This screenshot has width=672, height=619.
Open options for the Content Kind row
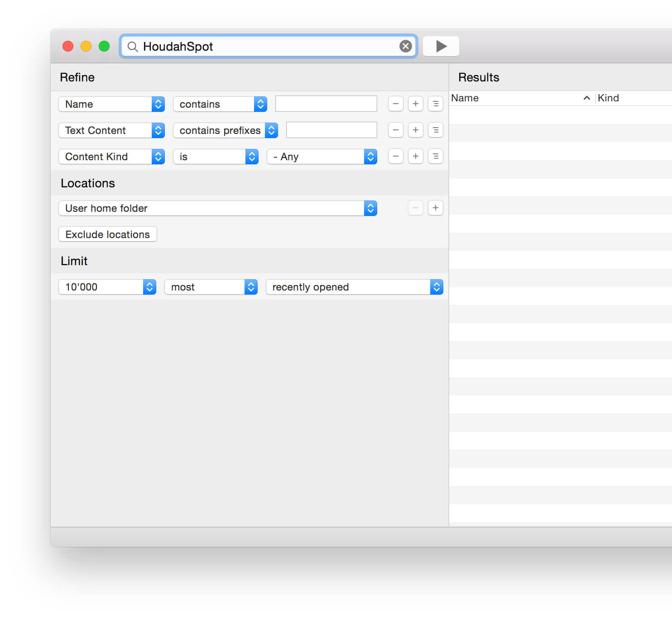[435, 156]
